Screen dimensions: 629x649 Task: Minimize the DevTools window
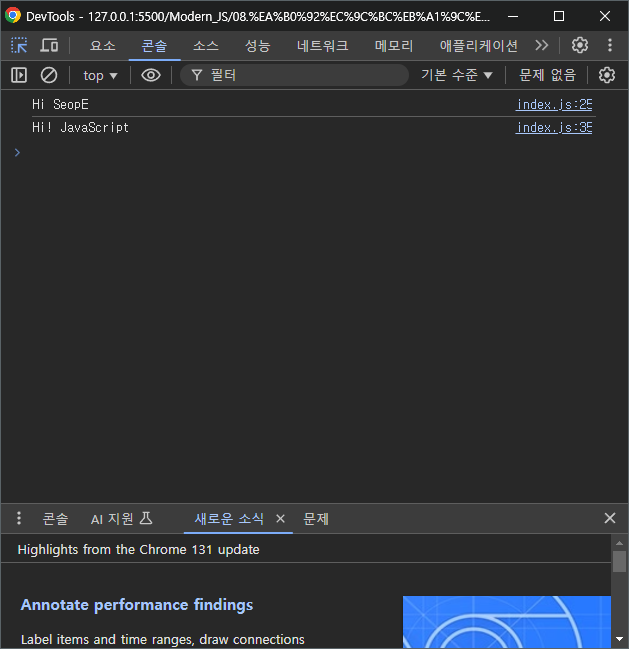pyautogui.click(x=513, y=16)
